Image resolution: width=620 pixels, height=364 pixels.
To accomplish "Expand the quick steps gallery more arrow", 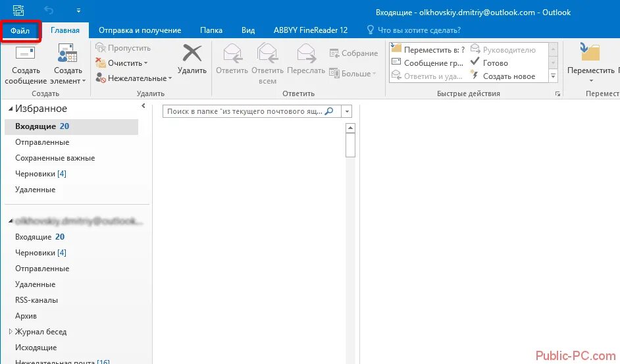I will (553, 76).
